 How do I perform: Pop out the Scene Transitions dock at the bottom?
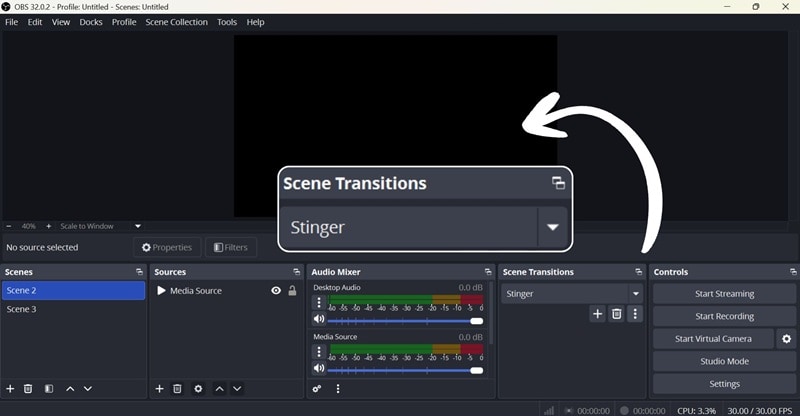pyautogui.click(x=638, y=272)
